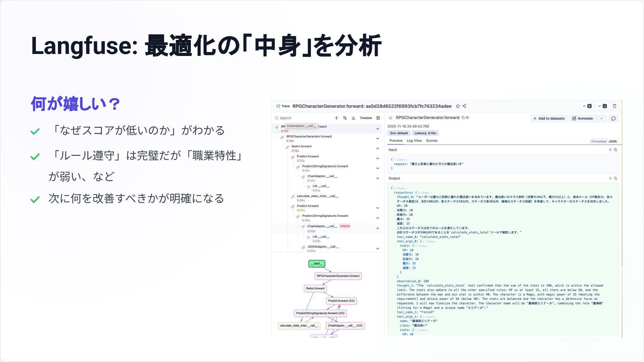The height and width of the screenshot is (362, 644).
Task: Switch view to Formatted mode
Action: pyautogui.click(x=598, y=141)
